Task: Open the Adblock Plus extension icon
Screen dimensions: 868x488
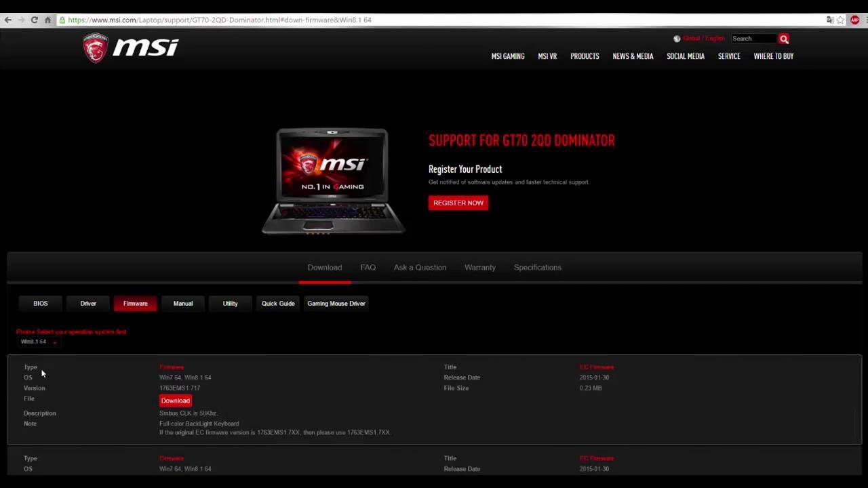Action: 855,20
